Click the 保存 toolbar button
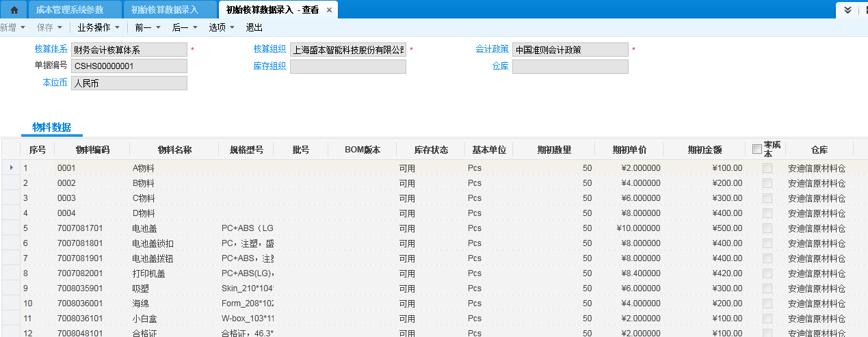Viewport: 868px width, 337px height. pos(45,27)
